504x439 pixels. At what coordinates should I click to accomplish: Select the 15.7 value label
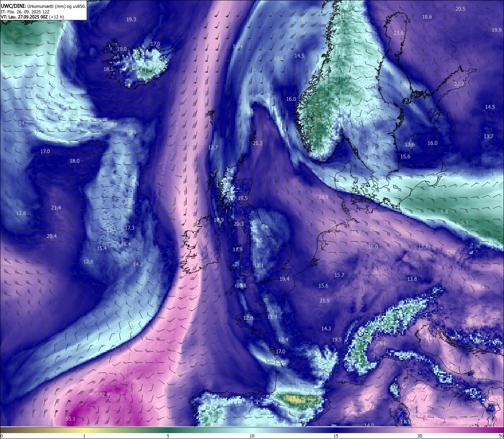339,275
